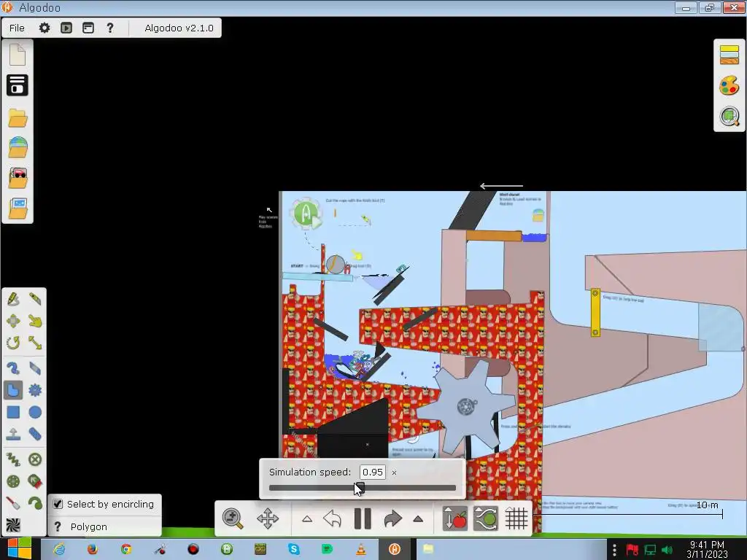Open the My Scenes browser icon
Screen dimensions: 747x560
click(18, 85)
